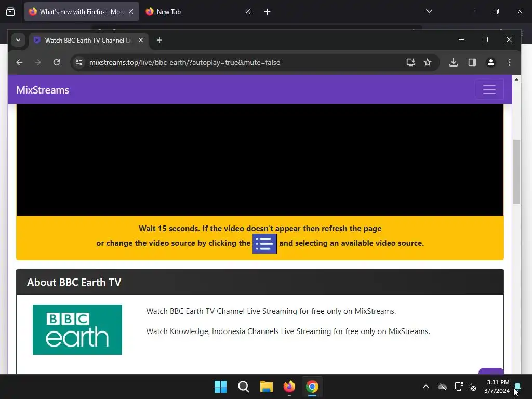This screenshot has height=399, width=532.
Task: Open the MixStreams hamburger menu
Action: pos(489,89)
